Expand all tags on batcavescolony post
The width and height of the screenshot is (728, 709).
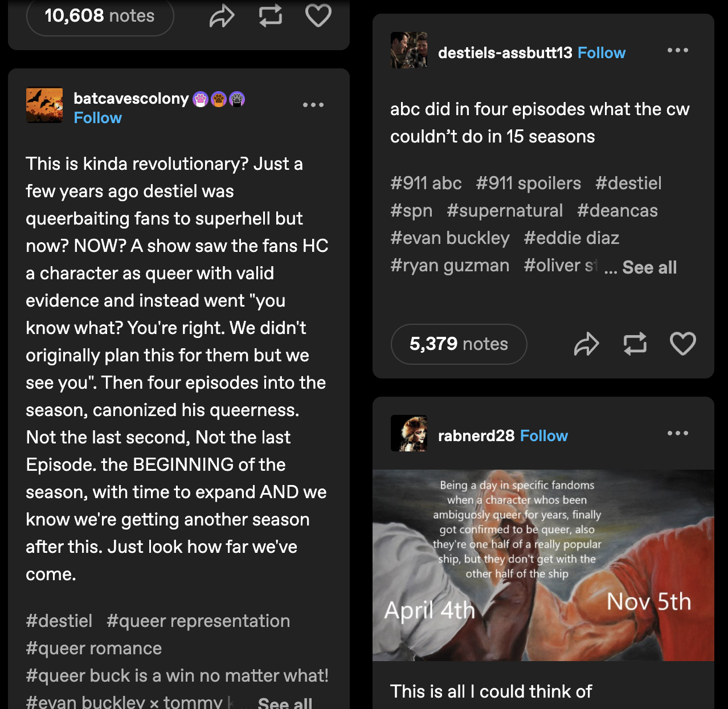click(x=285, y=703)
